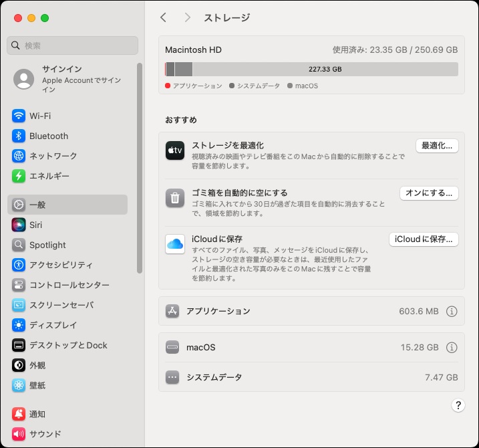Click the Macintosh HD storage usage bar
479x448 pixels.
(x=311, y=69)
